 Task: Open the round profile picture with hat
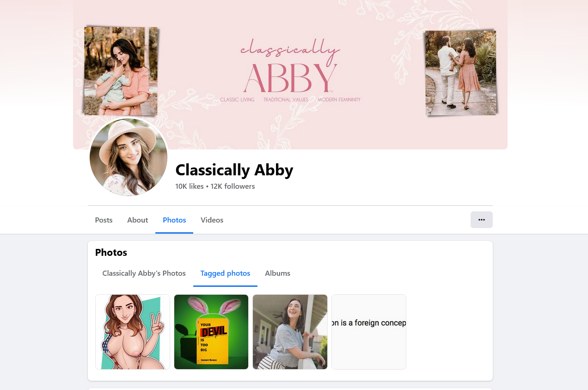129,157
